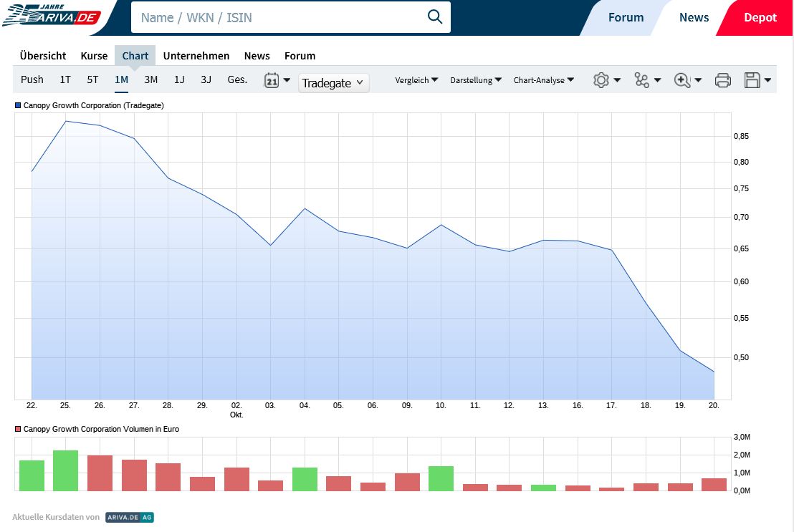Print the chart via printer icon

tap(722, 80)
